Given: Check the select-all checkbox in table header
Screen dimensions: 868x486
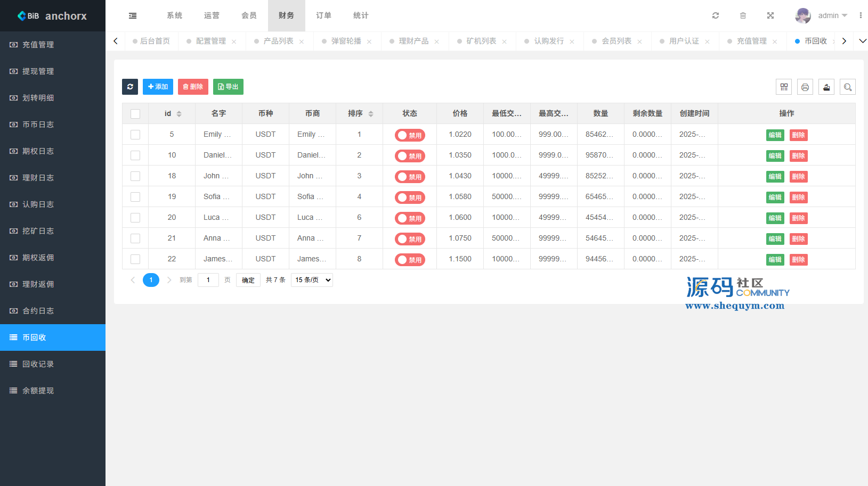Looking at the screenshot, I should point(135,114).
